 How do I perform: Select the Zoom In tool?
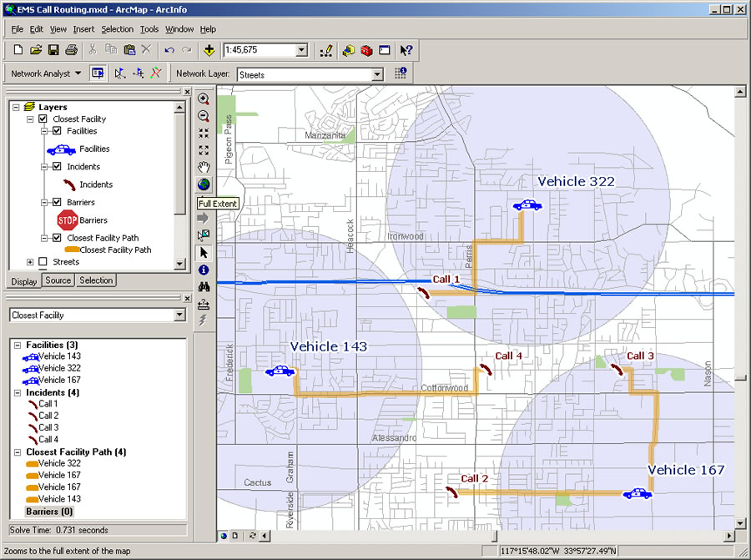[x=204, y=98]
